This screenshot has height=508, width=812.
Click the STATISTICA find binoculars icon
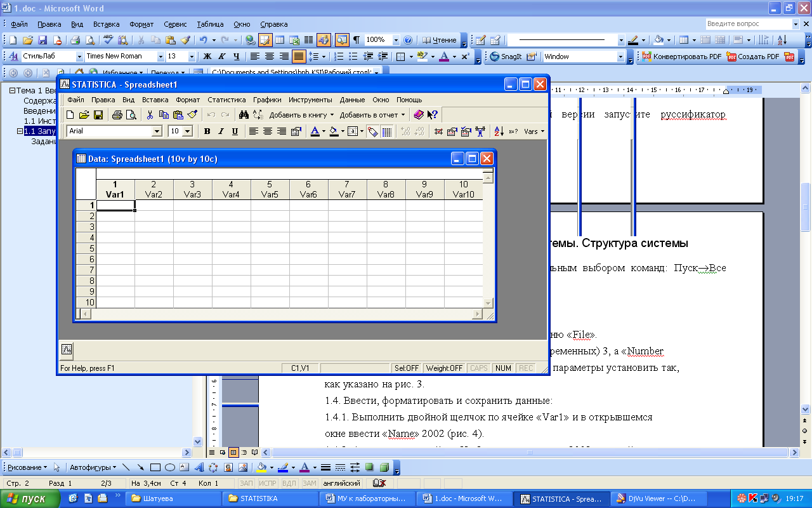click(x=244, y=115)
